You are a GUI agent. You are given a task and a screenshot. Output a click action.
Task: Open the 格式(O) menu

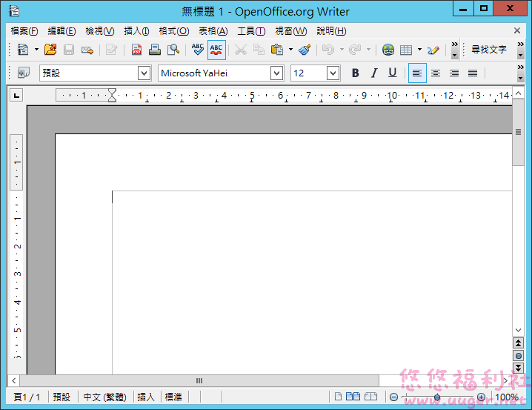pos(174,31)
